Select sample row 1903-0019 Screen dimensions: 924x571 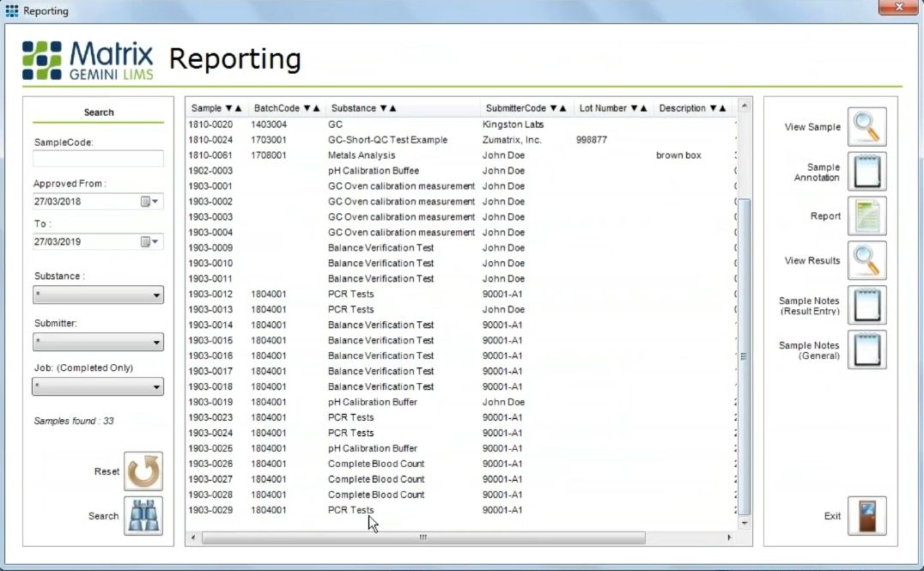pos(461,402)
